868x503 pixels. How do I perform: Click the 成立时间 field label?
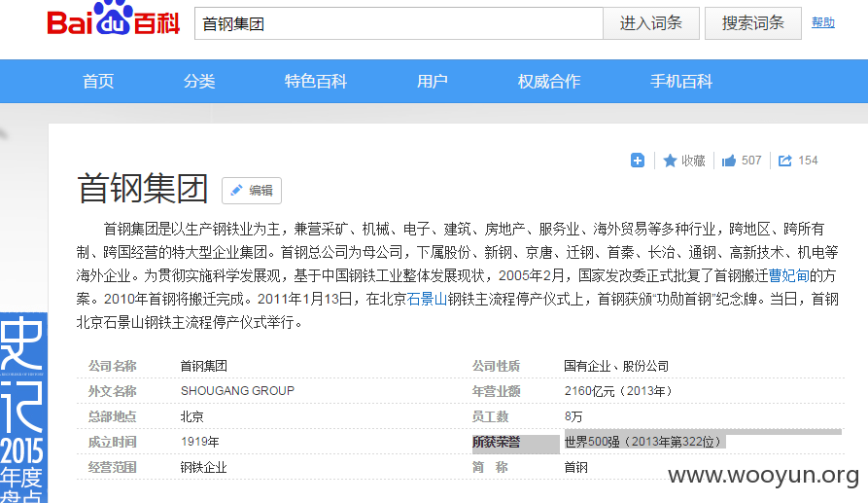pos(113,442)
